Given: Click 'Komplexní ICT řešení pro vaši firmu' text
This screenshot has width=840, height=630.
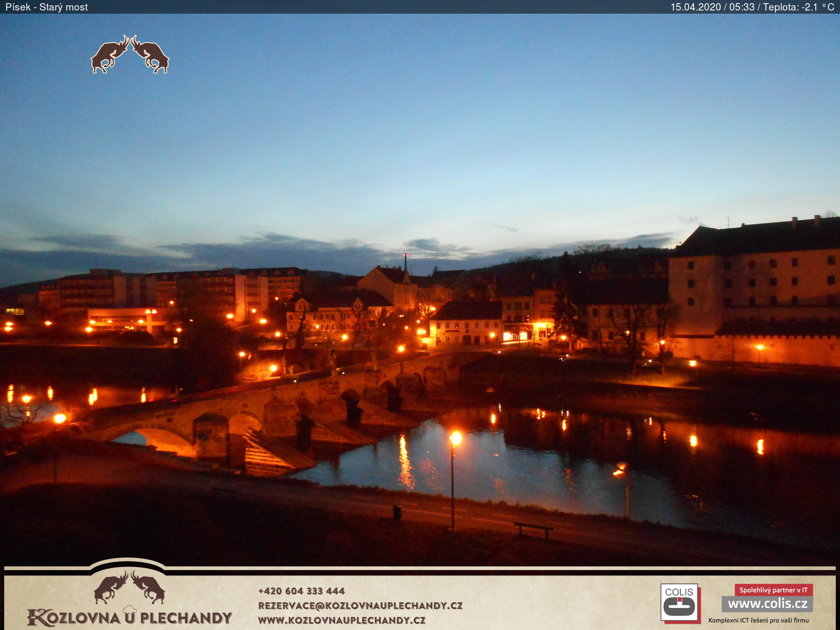Looking at the screenshot, I should coord(759,621).
